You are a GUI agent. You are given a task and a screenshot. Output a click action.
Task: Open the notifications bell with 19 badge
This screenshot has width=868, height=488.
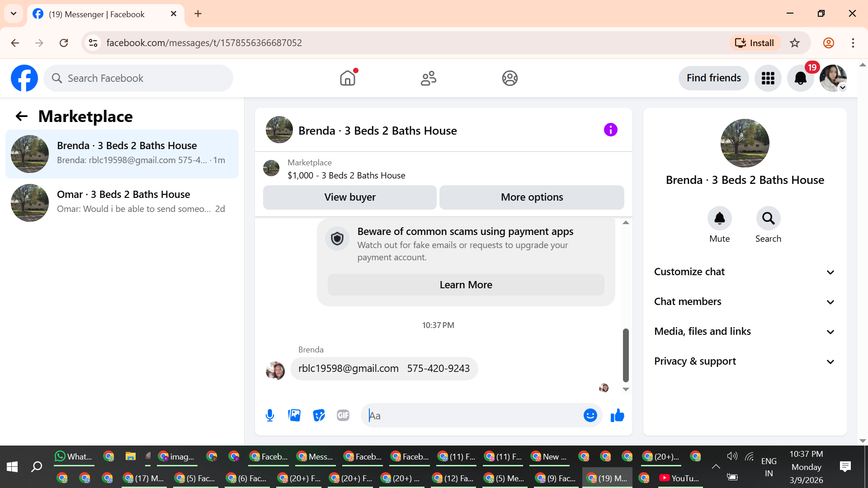pyautogui.click(x=800, y=78)
